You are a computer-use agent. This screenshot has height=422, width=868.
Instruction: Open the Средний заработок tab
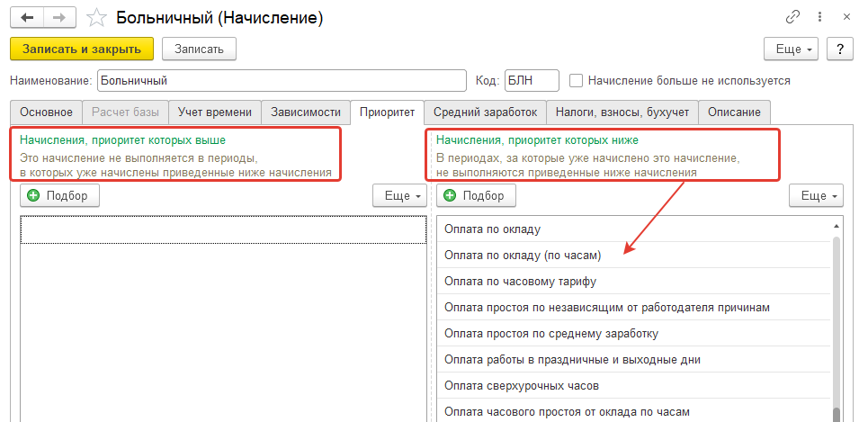pyautogui.click(x=485, y=112)
